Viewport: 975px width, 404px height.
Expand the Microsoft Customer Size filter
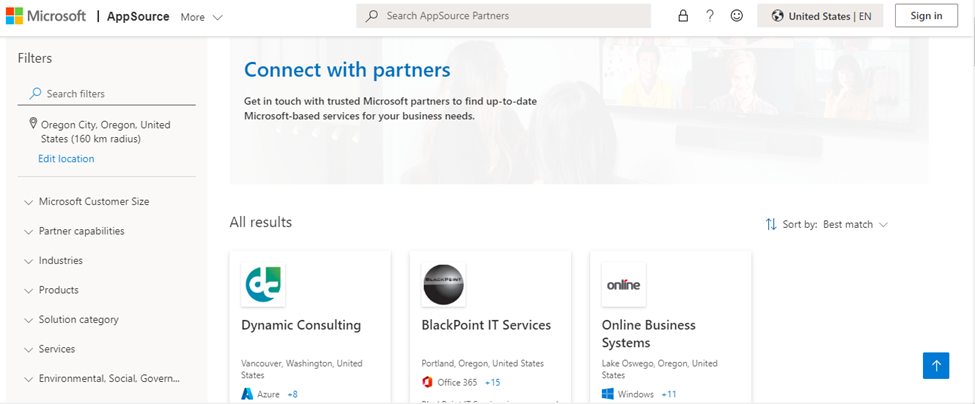(93, 201)
